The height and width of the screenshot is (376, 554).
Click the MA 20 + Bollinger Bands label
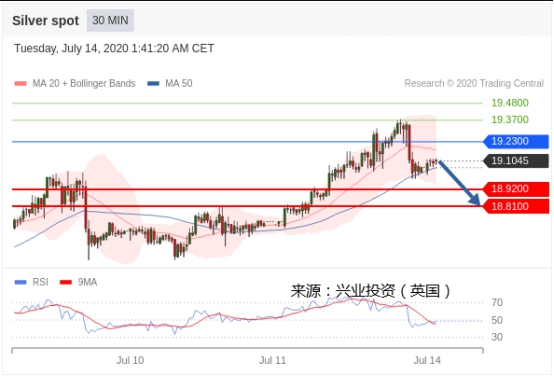[84, 83]
